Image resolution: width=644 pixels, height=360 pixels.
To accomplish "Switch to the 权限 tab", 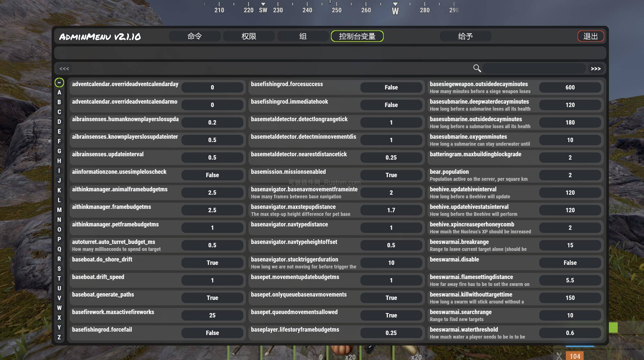I will coord(248,36).
